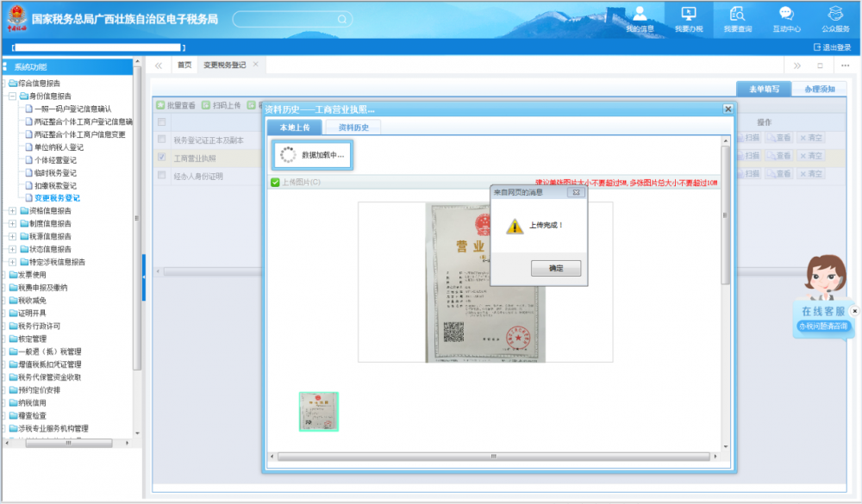Expand the 税源信息报告 tree node
Image resolution: width=862 pixels, height=504 pixels.
(12, 236)
